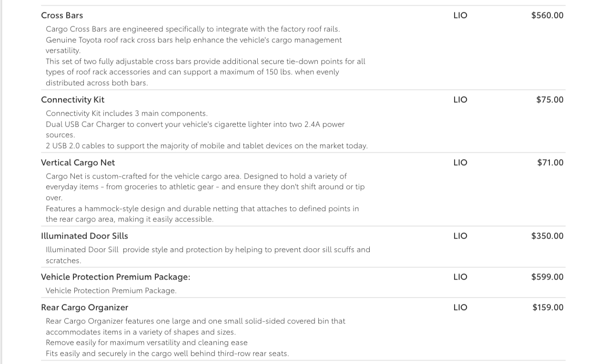The height and width of the screenshot is (364, 608).
Task: Click the Cross Bars heading
Action: tap(62, 15)
